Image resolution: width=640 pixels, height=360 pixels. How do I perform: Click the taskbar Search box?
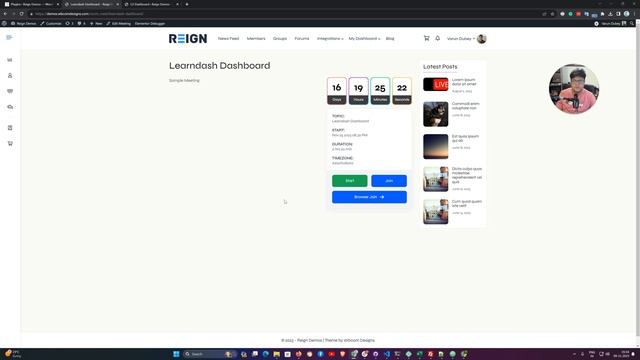pos(209,354)
